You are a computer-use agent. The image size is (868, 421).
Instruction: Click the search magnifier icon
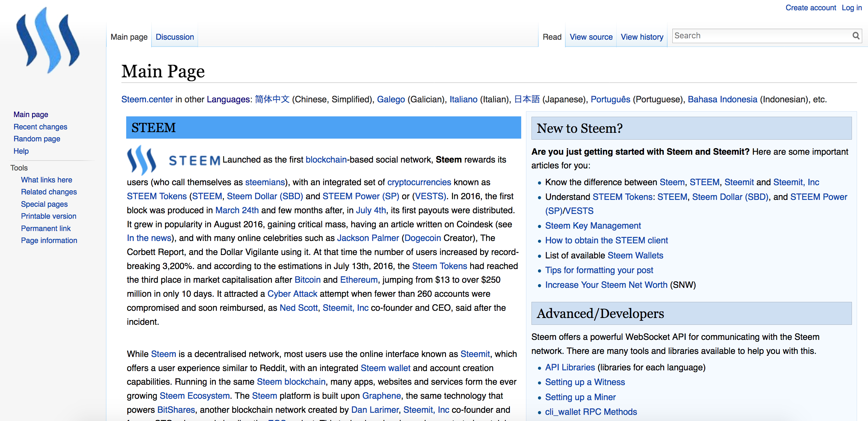856,36
